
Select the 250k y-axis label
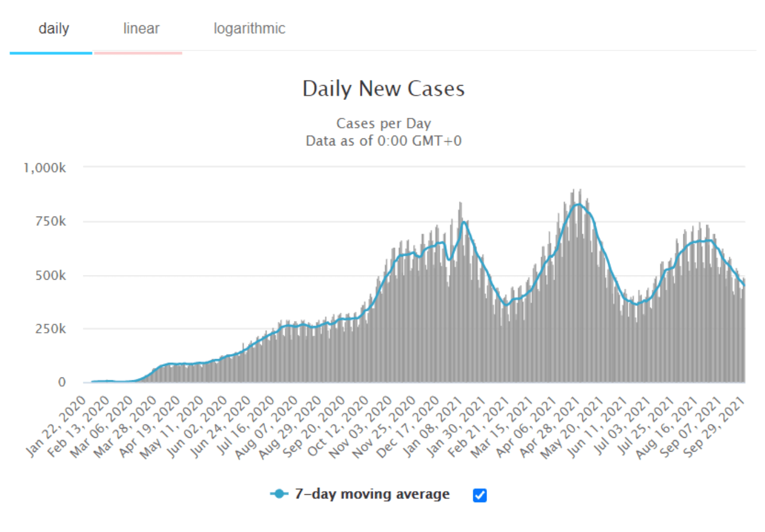tap(51, 329)
